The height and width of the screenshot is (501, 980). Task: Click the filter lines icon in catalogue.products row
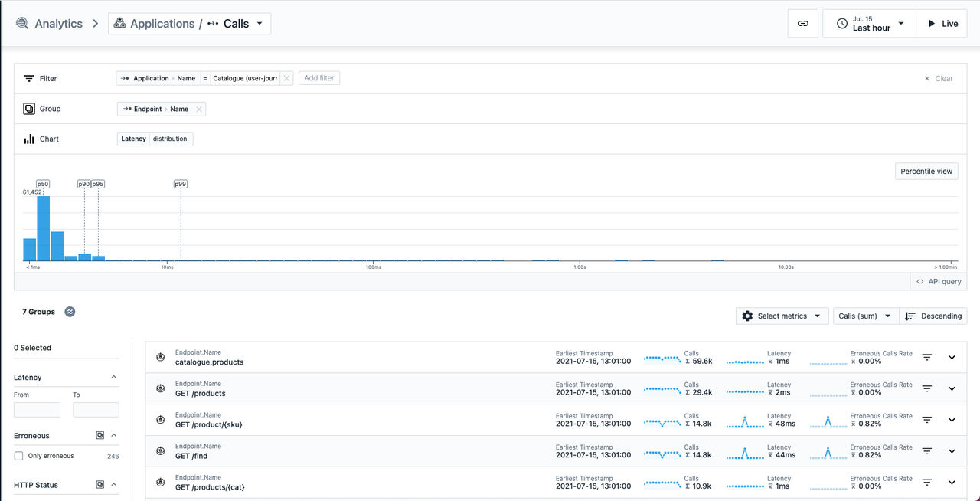[926, 357]
